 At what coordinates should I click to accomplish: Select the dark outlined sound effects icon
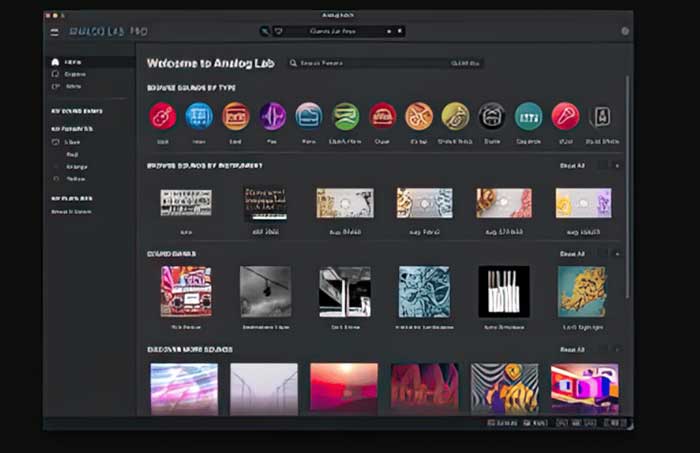(x=602, y=116)
